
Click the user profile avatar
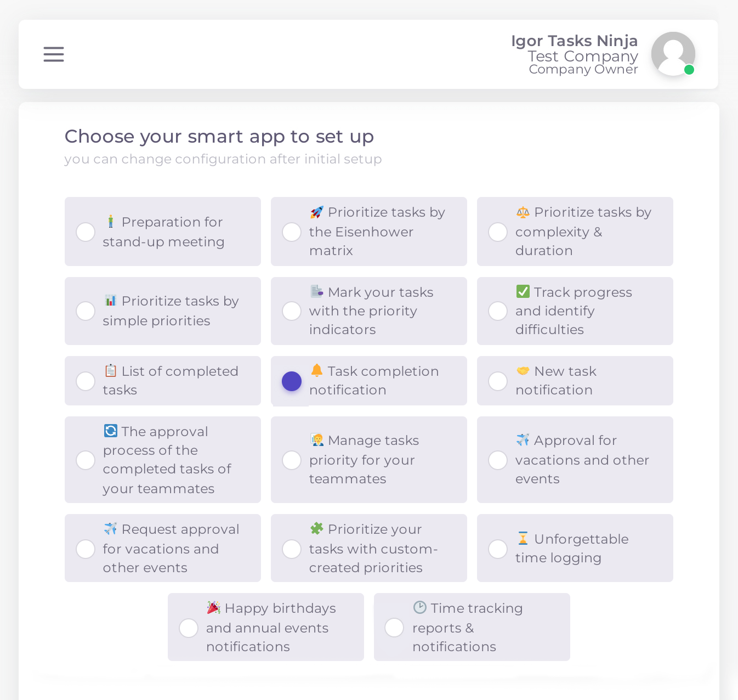[673, 54]
